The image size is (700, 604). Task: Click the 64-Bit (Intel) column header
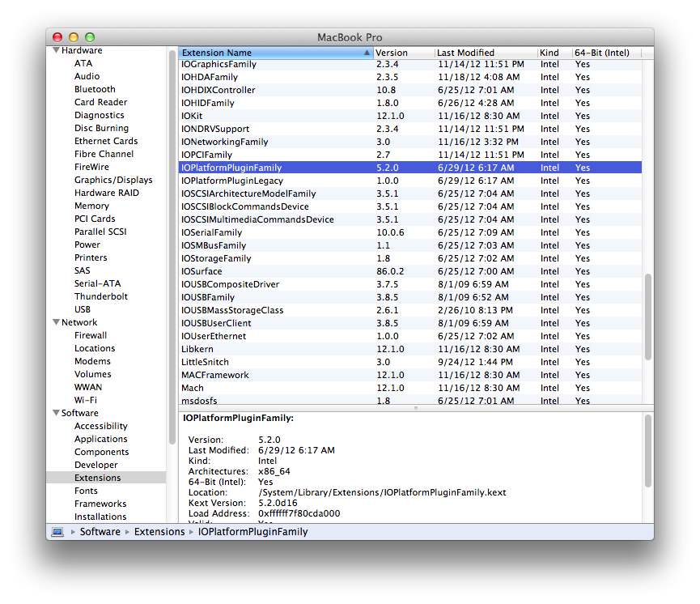click(x=601, y=53)
